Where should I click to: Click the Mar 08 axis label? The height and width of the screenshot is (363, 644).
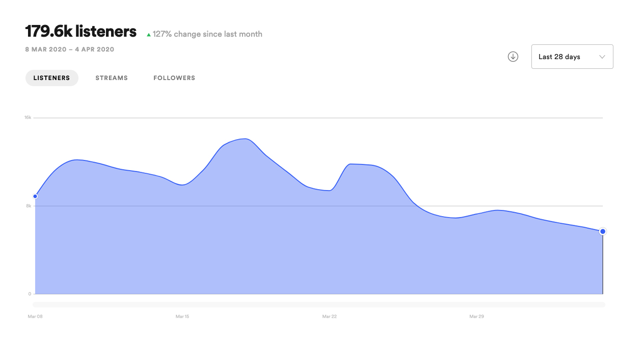tap(35, 317)
